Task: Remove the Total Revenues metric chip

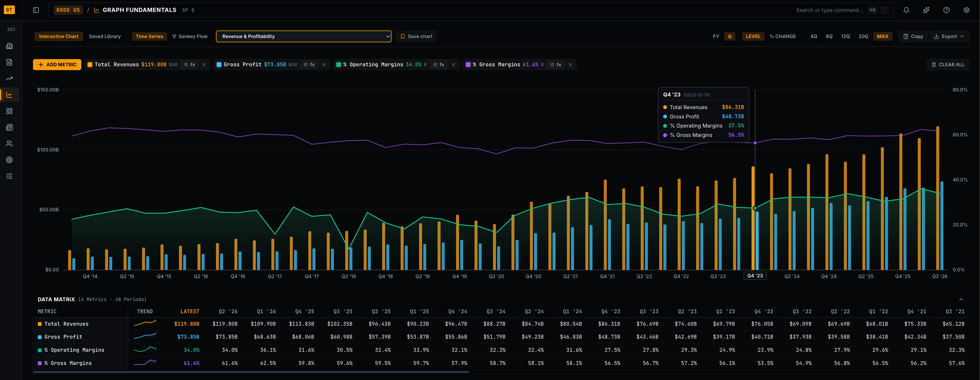Action: pos(204,65)
